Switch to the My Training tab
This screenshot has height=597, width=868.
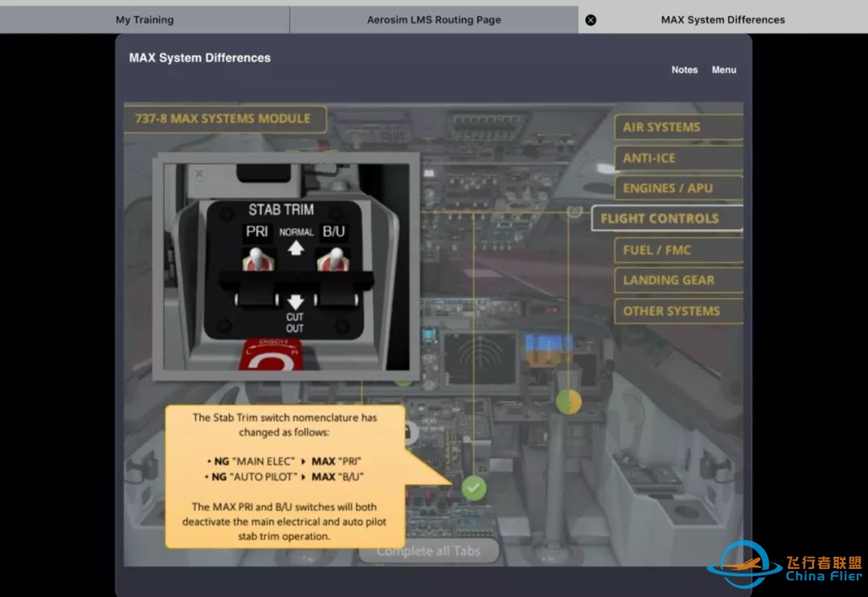tap(145, 20)
